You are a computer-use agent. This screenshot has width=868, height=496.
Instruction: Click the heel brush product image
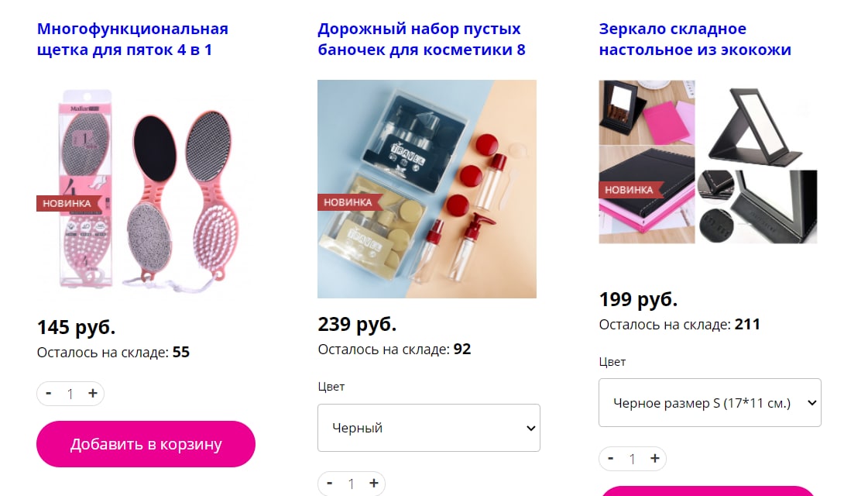146,189
